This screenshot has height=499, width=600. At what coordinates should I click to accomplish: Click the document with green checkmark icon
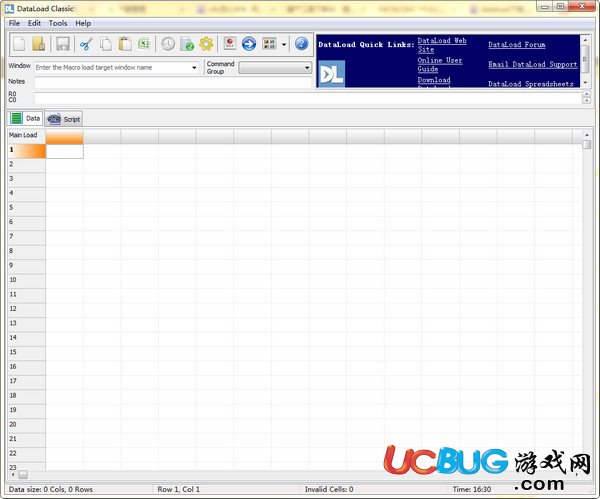click(x=187, y=44)
